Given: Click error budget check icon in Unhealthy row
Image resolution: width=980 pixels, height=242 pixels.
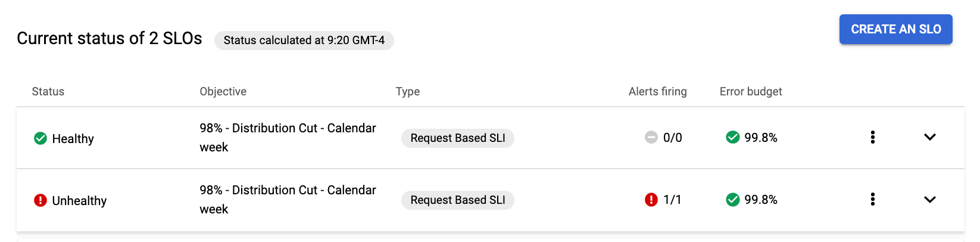Looking at the screenshot, I should pos(733,200).
